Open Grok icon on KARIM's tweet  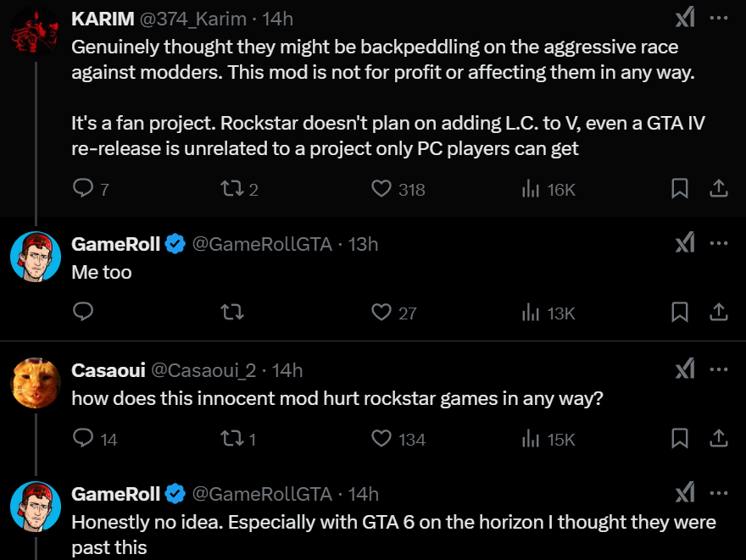684,18
